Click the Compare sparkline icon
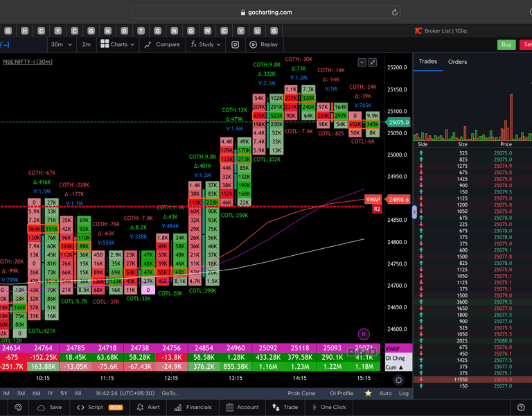The height and width of the screenshot is (416, 532). tap(148, 44)
